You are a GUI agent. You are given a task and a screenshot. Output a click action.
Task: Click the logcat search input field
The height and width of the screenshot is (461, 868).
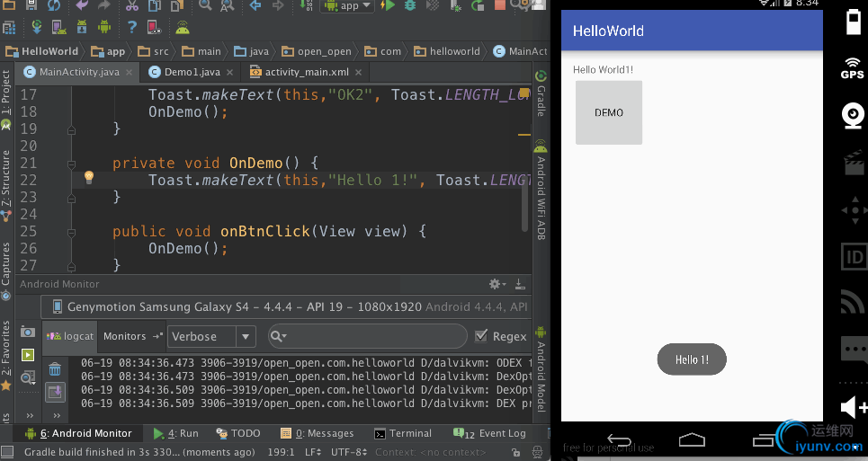coord(367,336)
